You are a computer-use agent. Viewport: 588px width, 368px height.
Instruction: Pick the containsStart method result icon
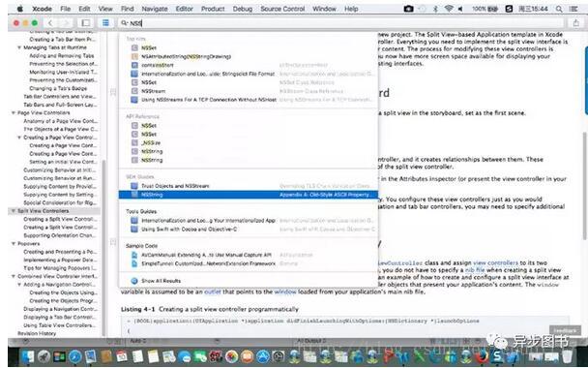coord(134,65)
